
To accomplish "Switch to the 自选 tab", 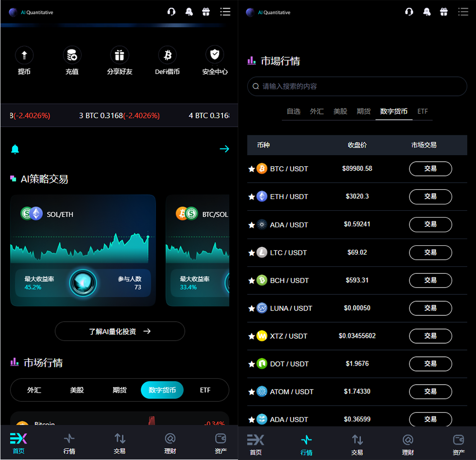I will point(294,111).
